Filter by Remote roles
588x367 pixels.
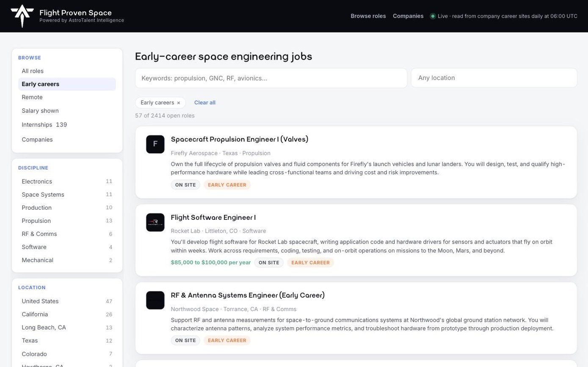coord(67,97)
